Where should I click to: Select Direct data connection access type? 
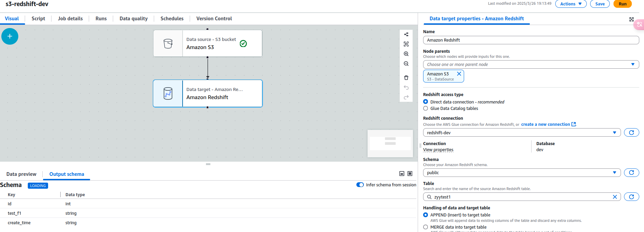tap(425, 102)
